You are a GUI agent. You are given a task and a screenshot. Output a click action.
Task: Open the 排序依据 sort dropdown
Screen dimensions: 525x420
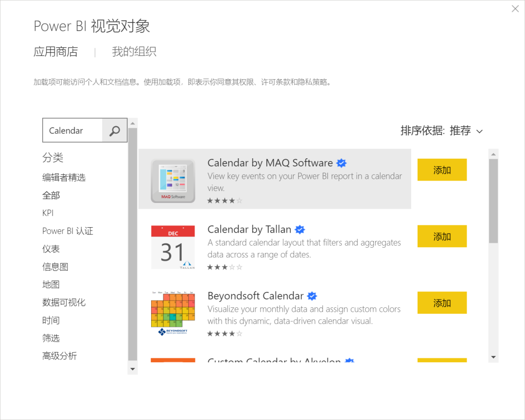coord(442,131)
